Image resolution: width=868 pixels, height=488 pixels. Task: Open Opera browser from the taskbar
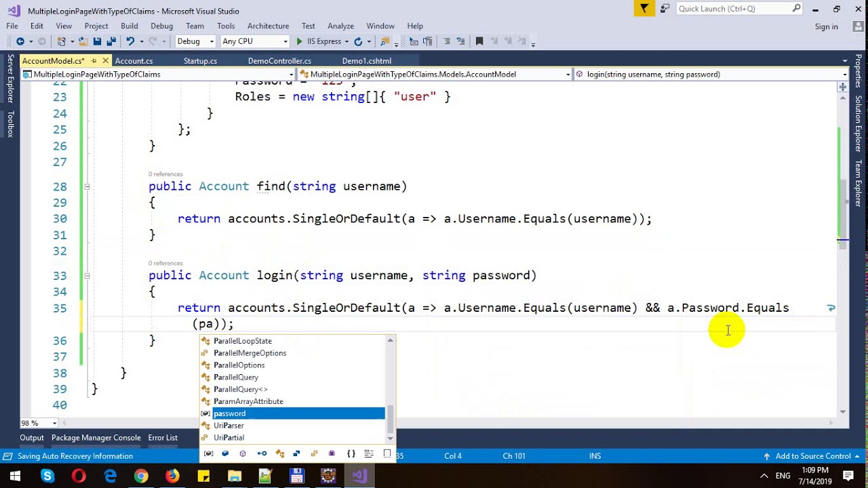tap(79, 476)
